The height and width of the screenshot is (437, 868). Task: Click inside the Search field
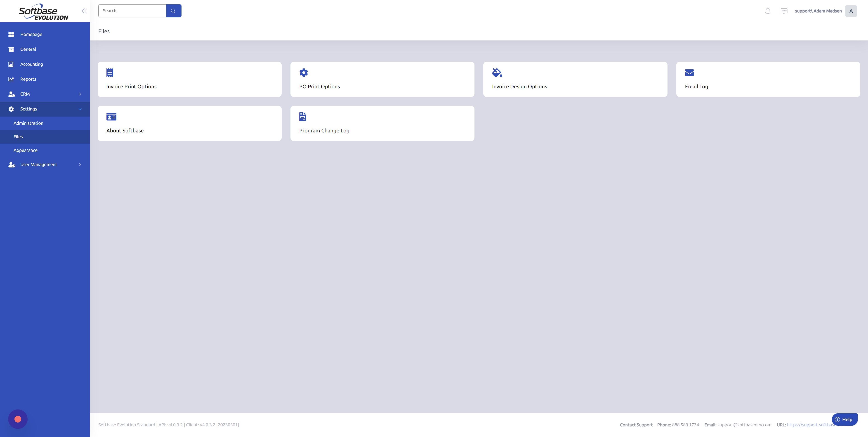[132, 10]
